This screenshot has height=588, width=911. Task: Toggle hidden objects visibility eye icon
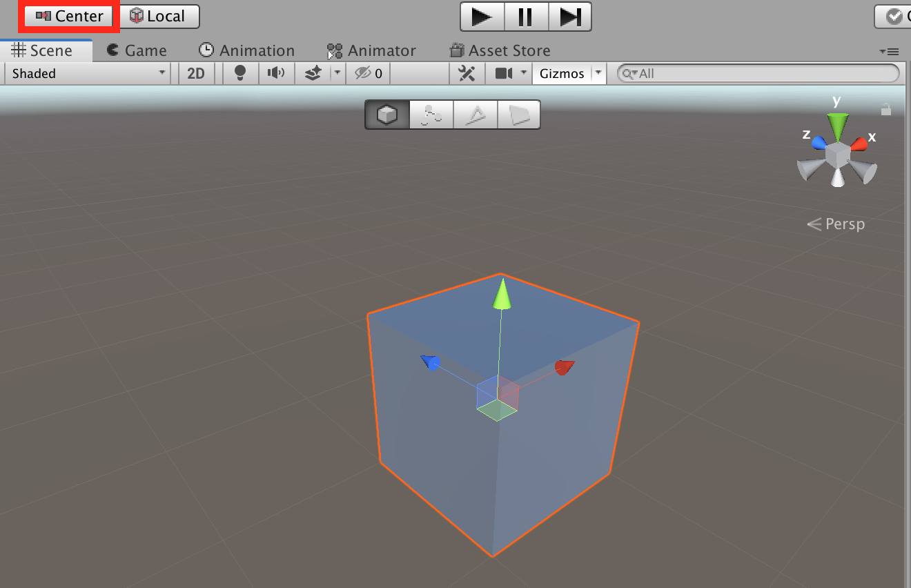(x=369, y=73)
